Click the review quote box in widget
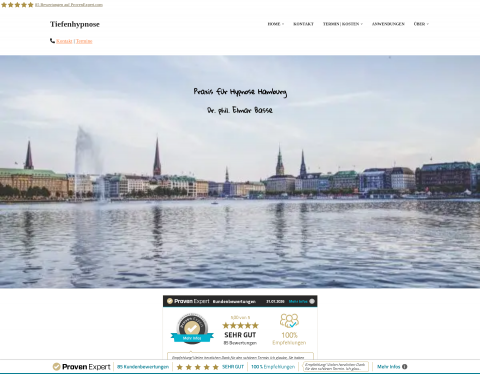The image size is (480, 374). pos(240,356)
